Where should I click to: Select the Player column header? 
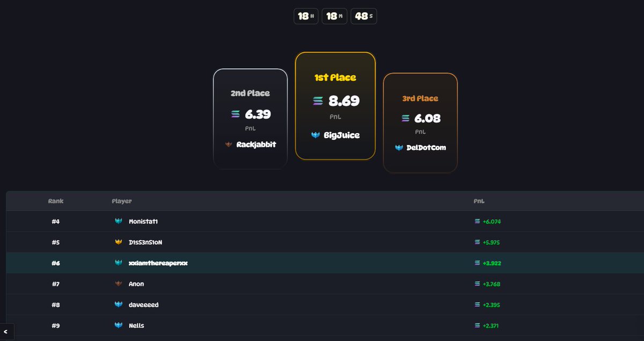122,201
